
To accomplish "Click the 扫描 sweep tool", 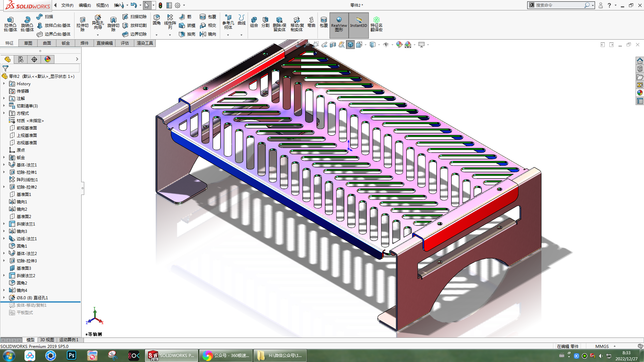I will [45, 17].
